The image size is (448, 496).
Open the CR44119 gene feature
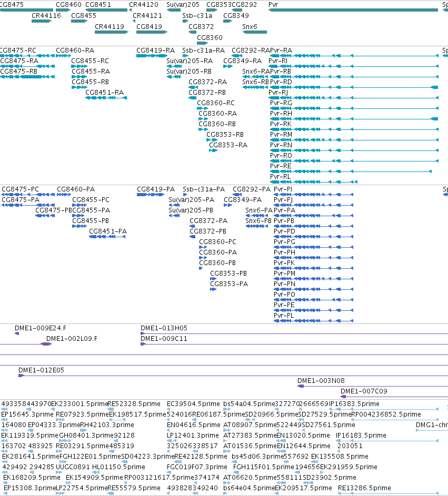pyautogui.click(x=112, y=32)
